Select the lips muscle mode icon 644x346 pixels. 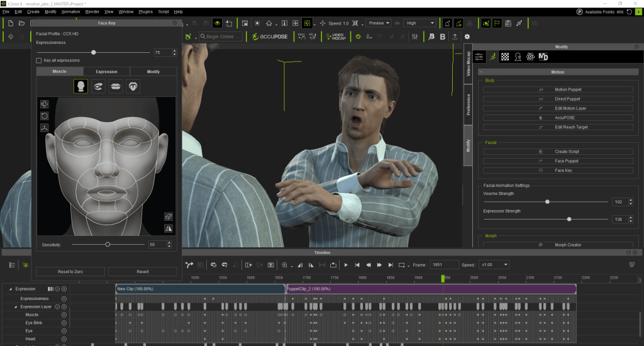click(116, 86)
